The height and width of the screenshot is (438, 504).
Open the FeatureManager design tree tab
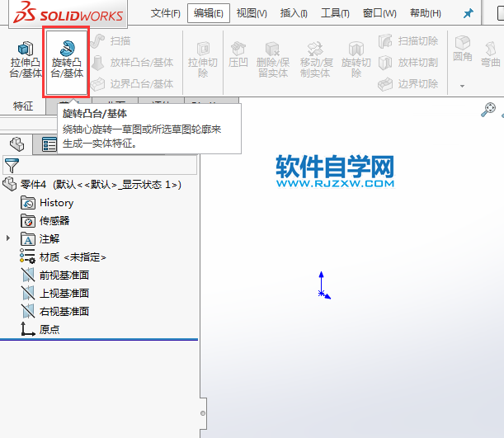[16, 144]
